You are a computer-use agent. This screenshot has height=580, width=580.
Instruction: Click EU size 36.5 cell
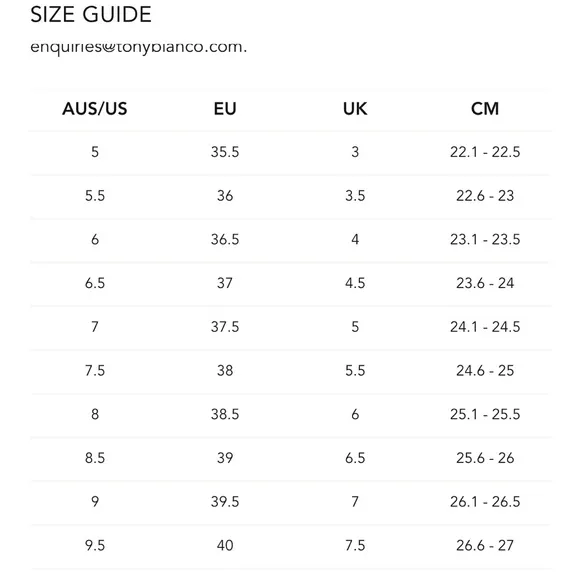[225, 239]
